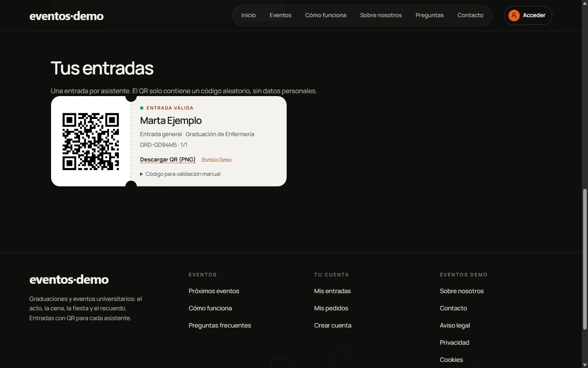Download the QR via 'Descargar QR (PNG)'
Image resolution: width=588 pixels, height=368 pixels.
(x=168, y=160)
